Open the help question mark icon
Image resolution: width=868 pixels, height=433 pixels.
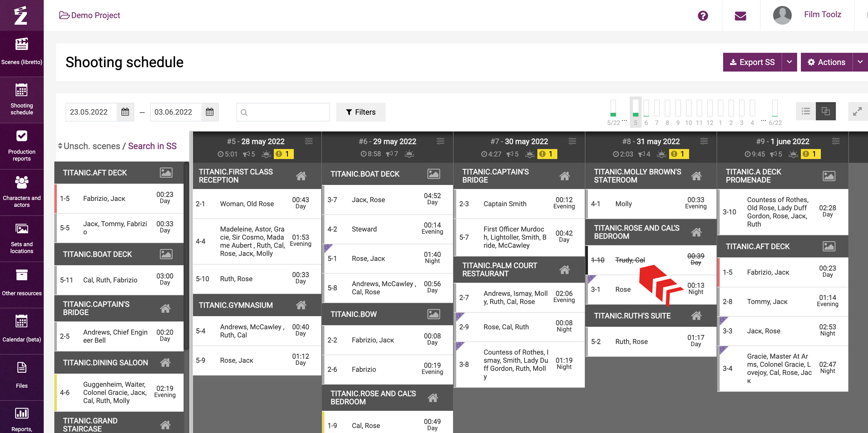pos(703,16)
